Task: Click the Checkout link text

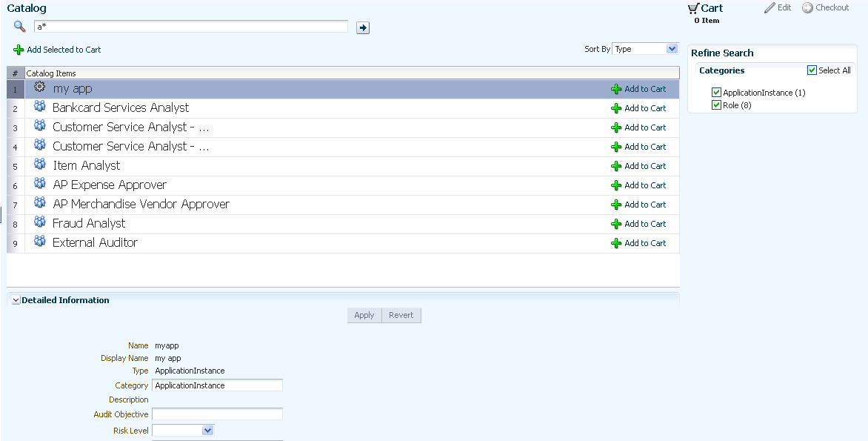Action: point(832,7)
